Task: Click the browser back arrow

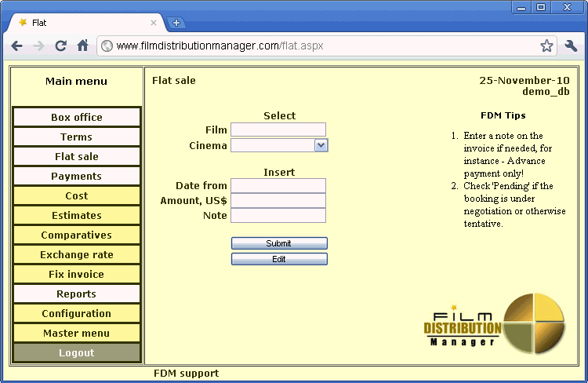Action: [17, 46]
